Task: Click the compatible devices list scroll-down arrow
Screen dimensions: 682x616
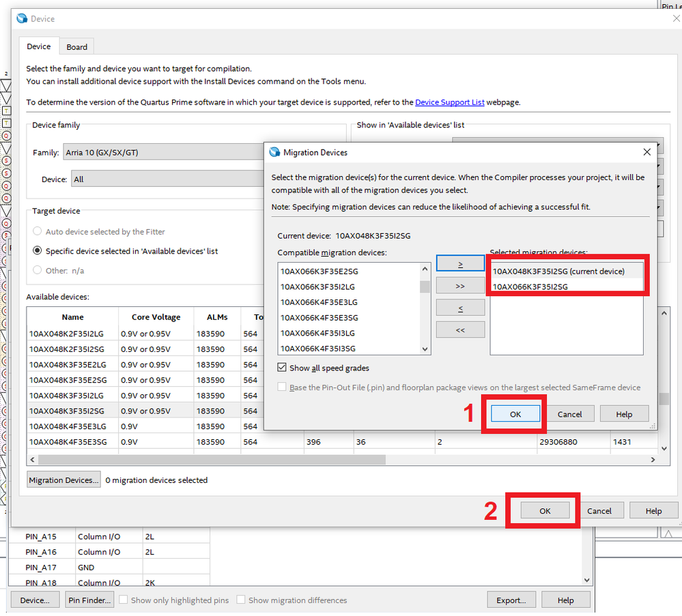Action: (425, 349)
